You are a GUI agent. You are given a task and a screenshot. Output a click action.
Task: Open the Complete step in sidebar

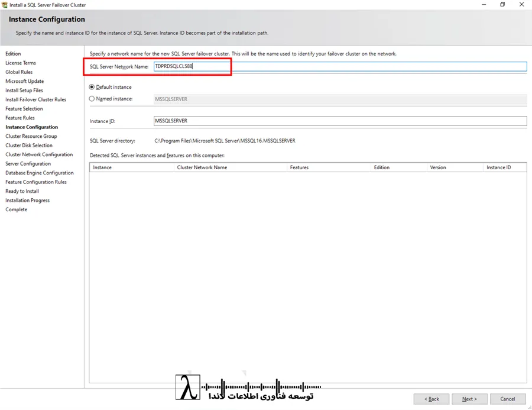pos(17,209)
